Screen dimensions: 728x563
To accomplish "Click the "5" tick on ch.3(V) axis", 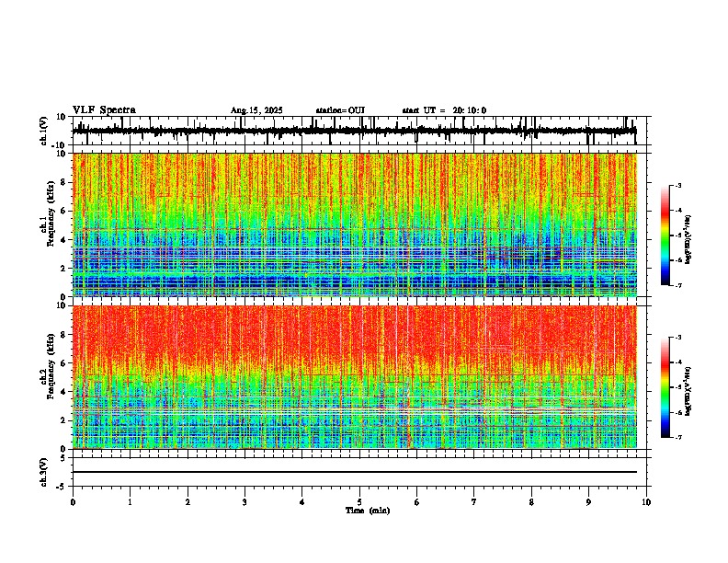I will pos(63,458).
